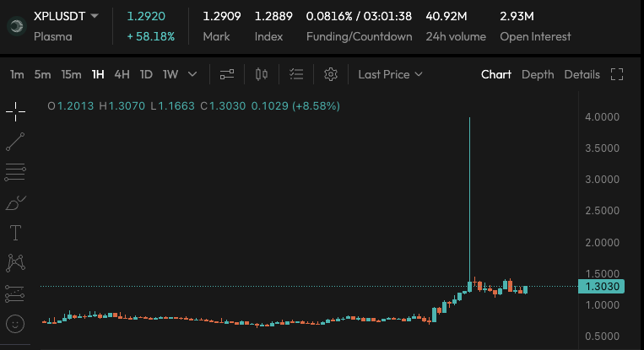Switch to the Details tab
The width and height of the screenshot is (644, 350).
pos(582,74)
